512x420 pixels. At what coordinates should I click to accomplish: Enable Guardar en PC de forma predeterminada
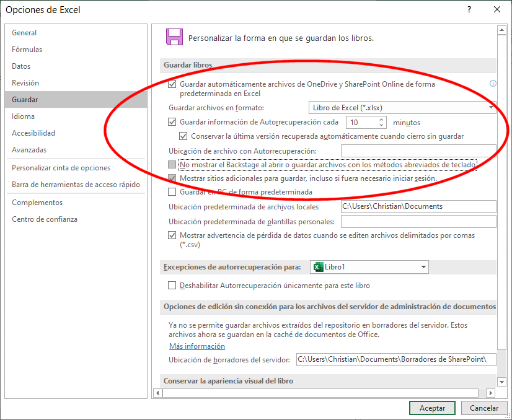[x=172, y=193]
